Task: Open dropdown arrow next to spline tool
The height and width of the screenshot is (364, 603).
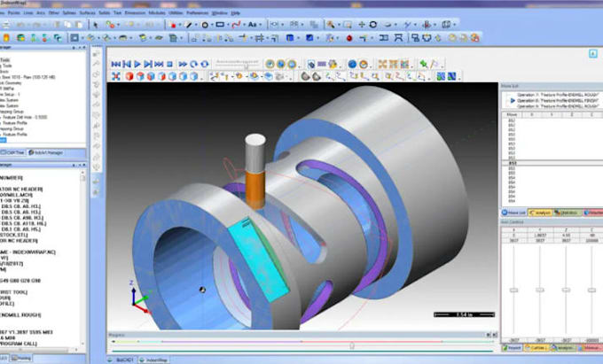Action: point(244,25)
